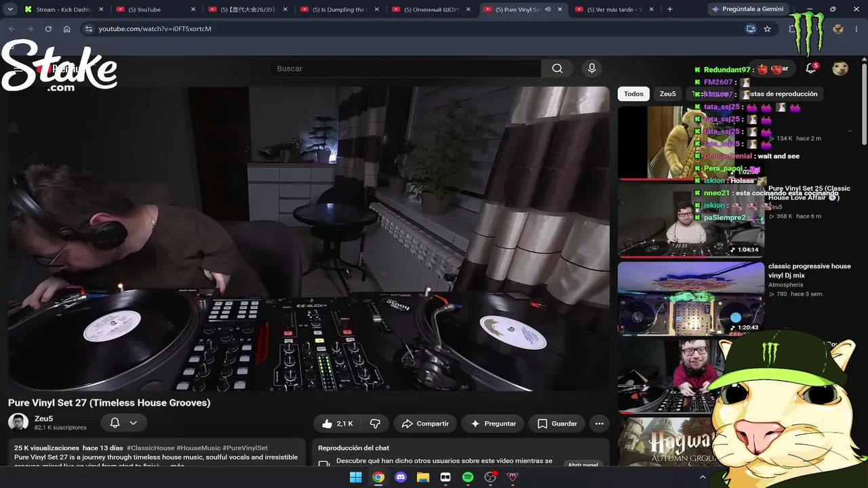Switch to the Огненный ШОУ tab
Screen dimensions: 868x488
coord(431,9)
